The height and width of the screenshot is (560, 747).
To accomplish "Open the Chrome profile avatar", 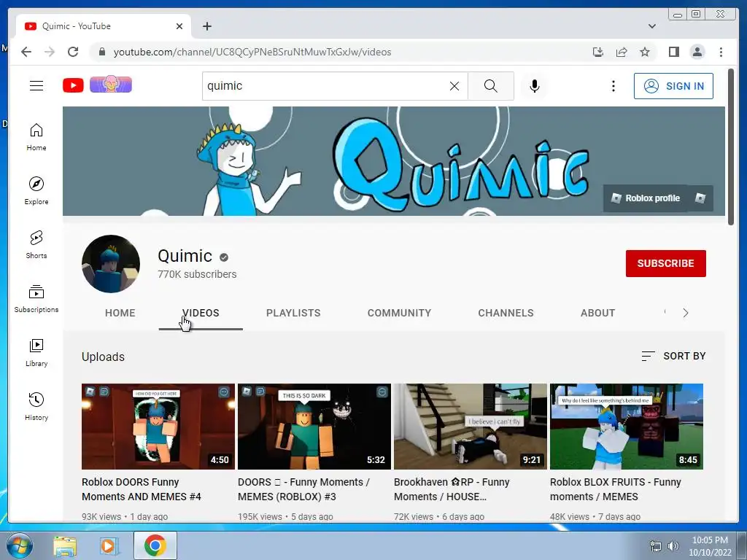I will click(697, 52).
